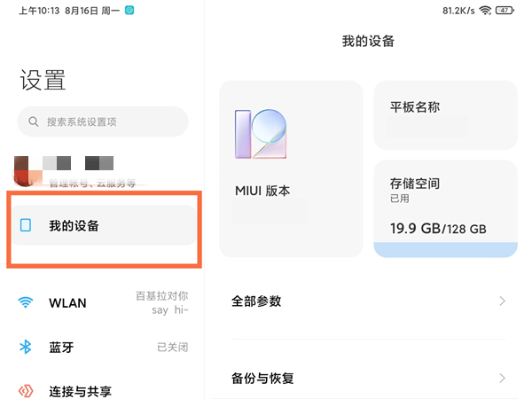Select the 我的设备 label in the sidebar
The height and width of the screenshot is (399, 532).
(x=74, y=226)
